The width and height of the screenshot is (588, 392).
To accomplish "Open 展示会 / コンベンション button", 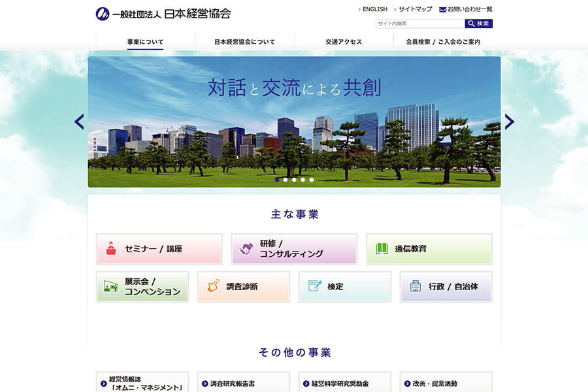I will click(142, 287).
